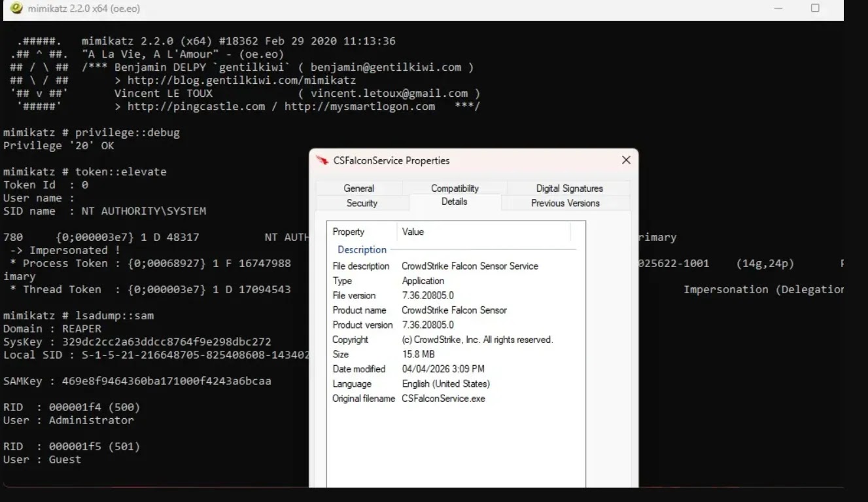This screenshot has height=502, width=868.
Task: Click the SAMKey hash line in the console
Action: [x=137, y=381]
